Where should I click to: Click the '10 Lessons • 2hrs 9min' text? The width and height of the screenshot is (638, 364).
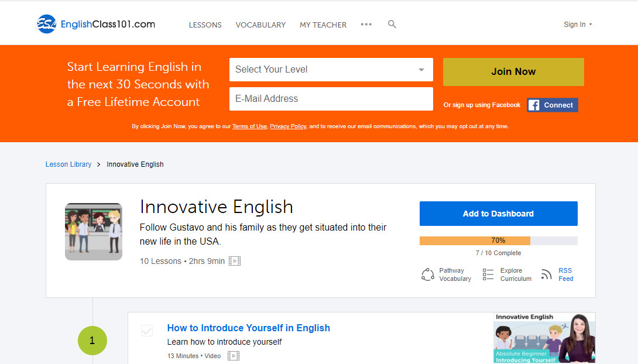(x=182, y=261)
